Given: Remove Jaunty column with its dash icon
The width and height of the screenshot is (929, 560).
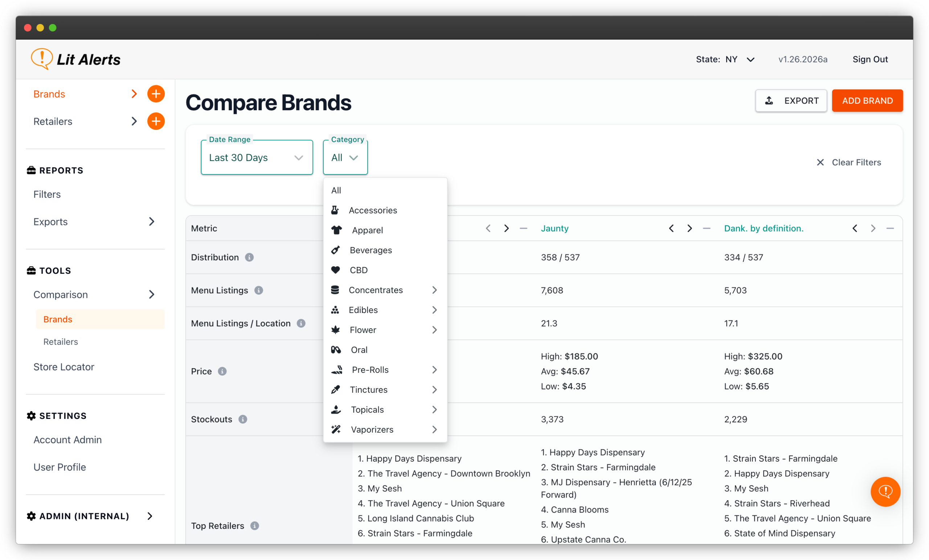Looking at the screenshot, I should coord(707,228).
